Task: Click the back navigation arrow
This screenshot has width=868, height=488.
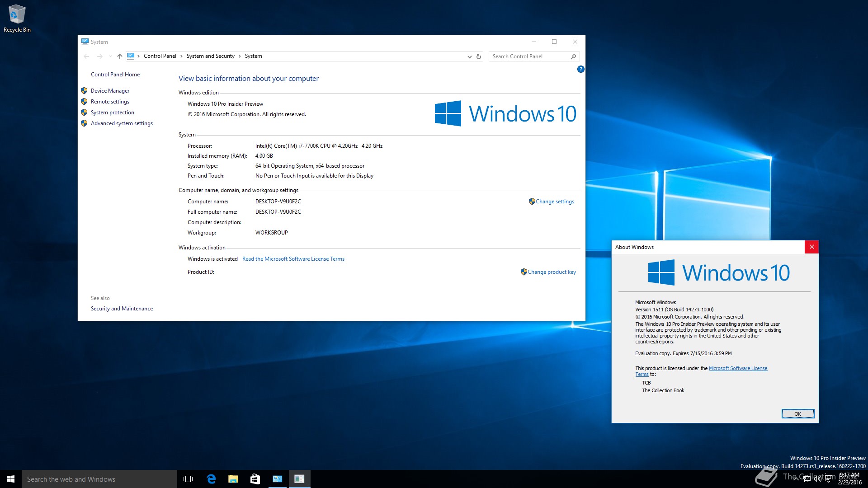Action: click(86, 56)
